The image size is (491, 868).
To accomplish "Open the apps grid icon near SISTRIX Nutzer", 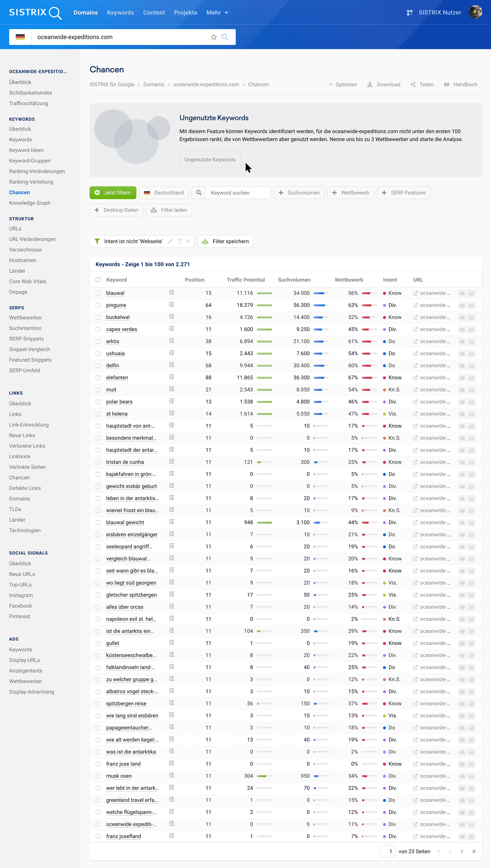I will tap(409, 13).
